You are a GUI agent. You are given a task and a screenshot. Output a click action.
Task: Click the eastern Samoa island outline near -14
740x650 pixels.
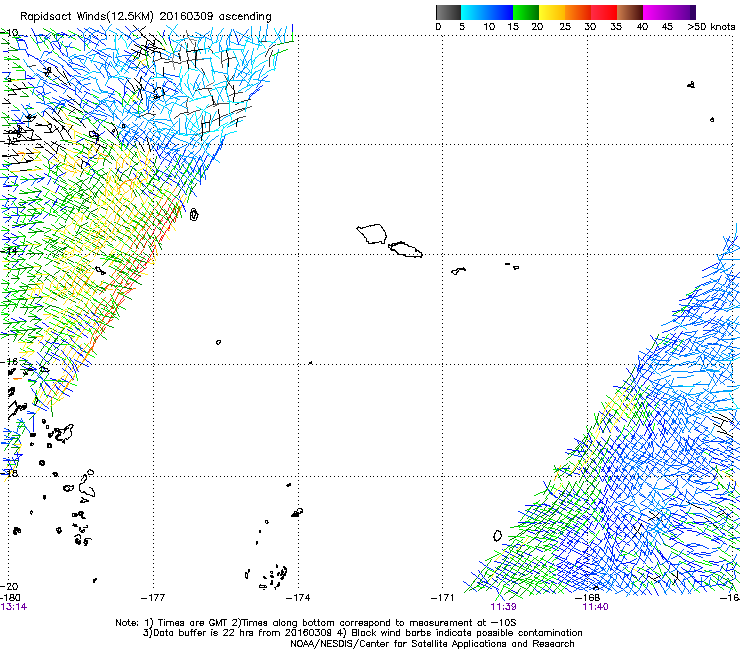click(405, 250)
